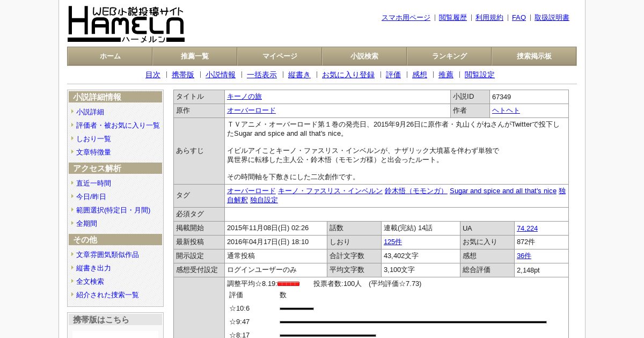
Task: Open the novel title キーノの旅
Action: (x=244, y=97)
